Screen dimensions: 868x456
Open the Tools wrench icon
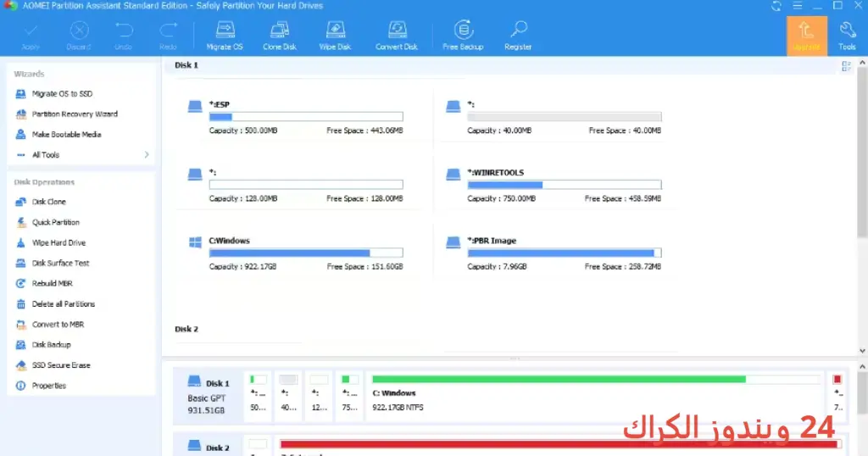[x=847, y=36]
